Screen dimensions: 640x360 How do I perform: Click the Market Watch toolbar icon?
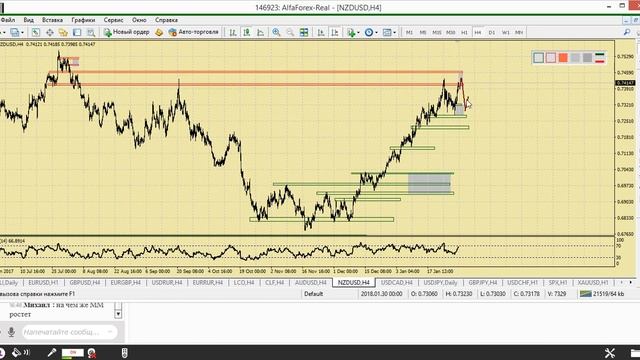point(36,32)
